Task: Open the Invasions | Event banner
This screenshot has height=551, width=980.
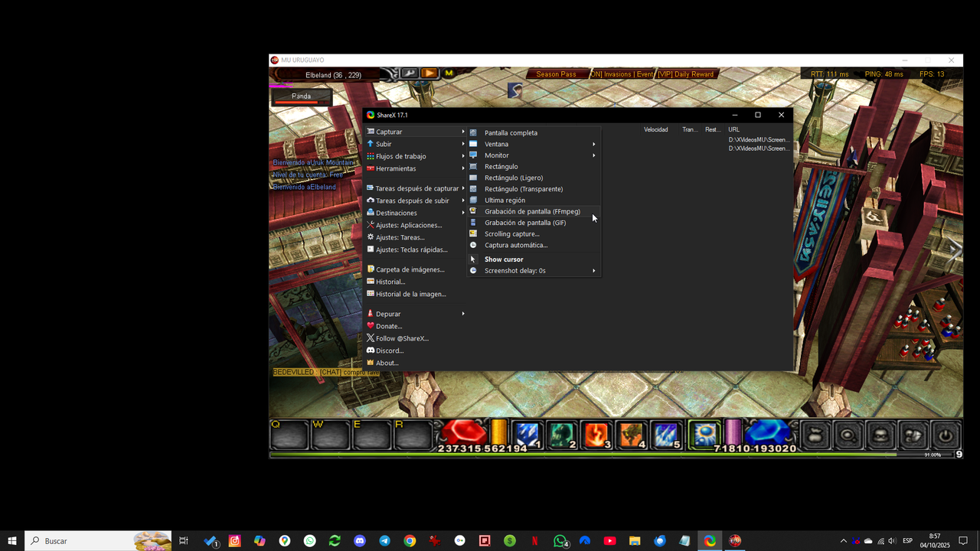Action: (x=622, y=74)
